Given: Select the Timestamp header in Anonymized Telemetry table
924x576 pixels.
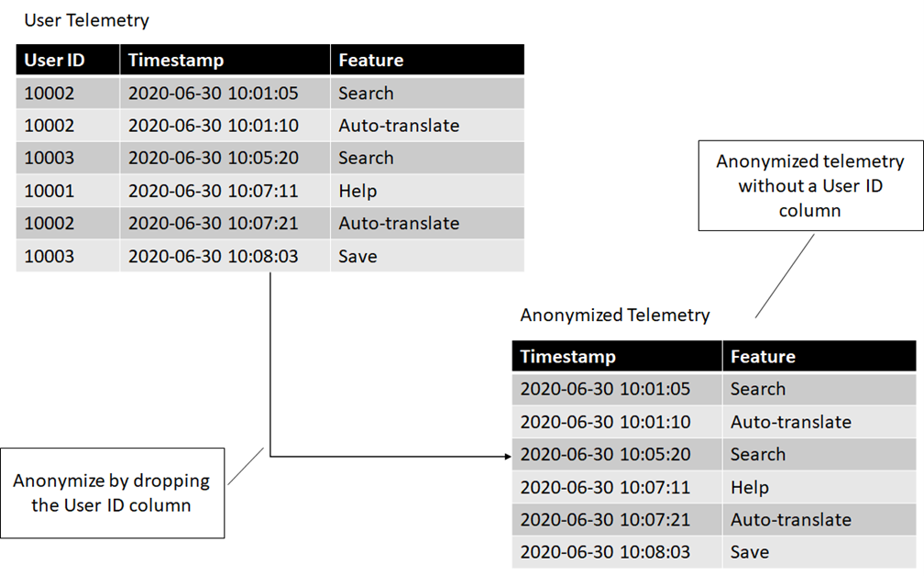Looking at the screenshot, I should coord(617,356).
